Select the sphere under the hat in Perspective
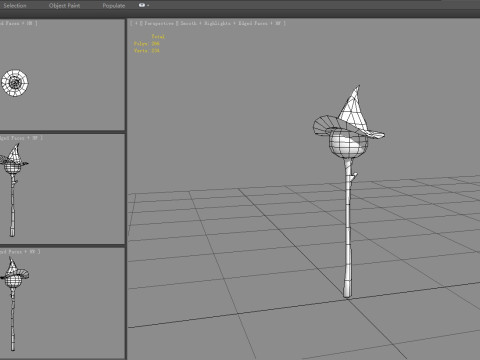This screenshot has height=360, width=480. coord(348,145)
